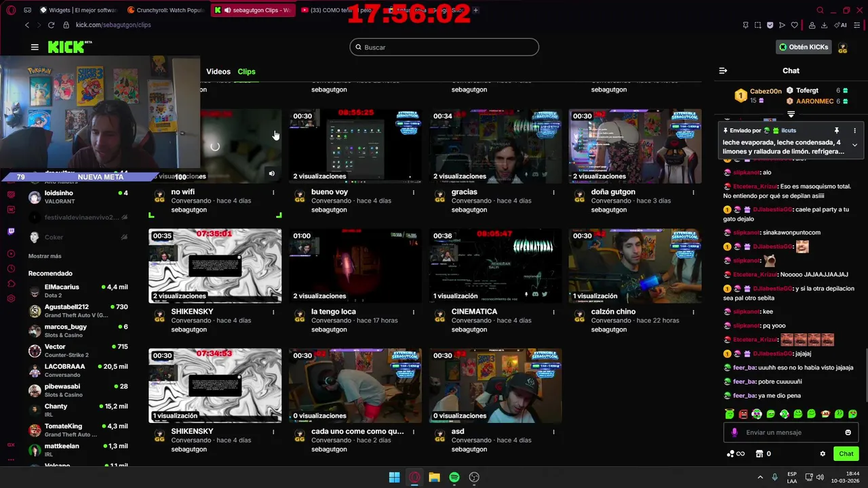Open the emoji picker in chat input

(x=848, y=432)
